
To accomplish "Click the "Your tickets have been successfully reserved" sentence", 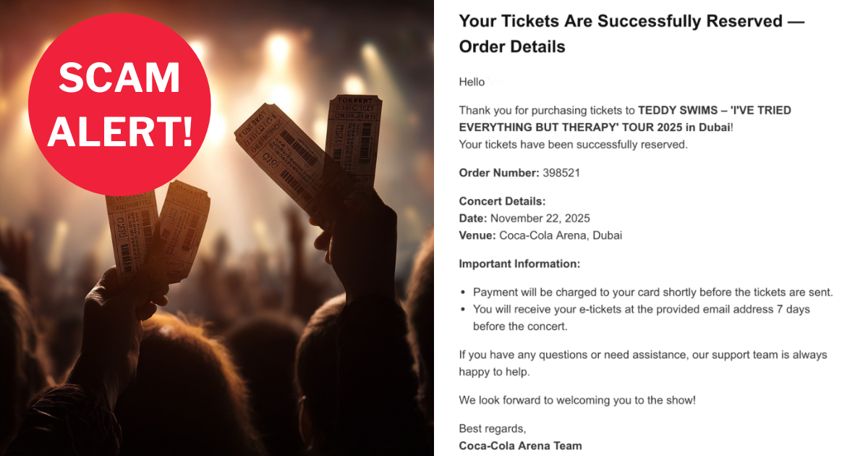I will point(573,144).
